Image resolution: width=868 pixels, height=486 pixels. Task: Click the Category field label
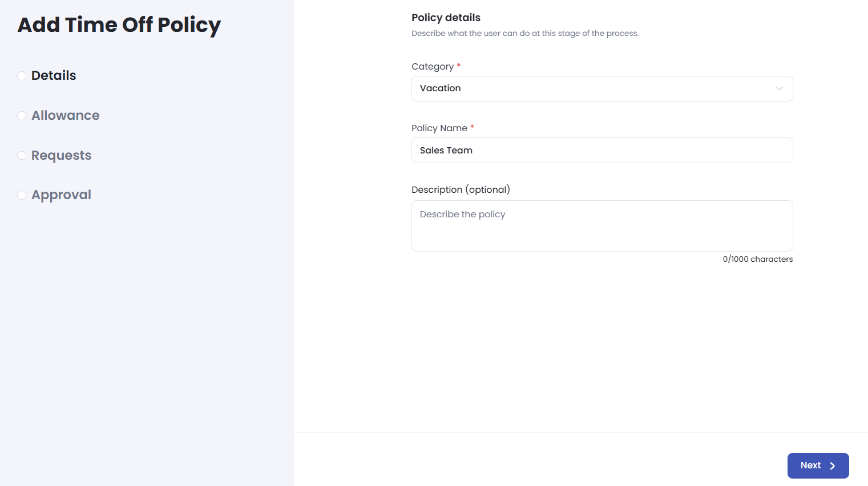[433, 67]
